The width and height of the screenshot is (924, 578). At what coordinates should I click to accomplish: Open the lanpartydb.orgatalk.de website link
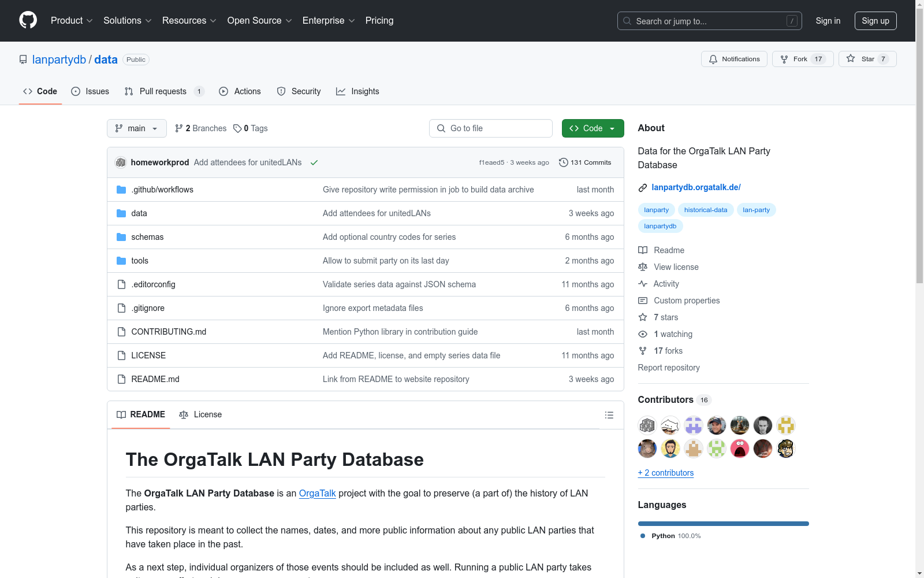pos(696,187)
